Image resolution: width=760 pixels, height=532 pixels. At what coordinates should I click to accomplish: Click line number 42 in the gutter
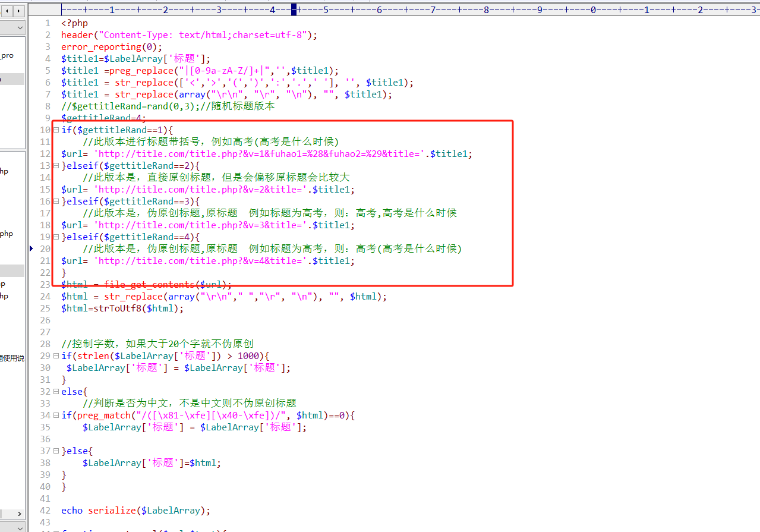click(46, 510)
